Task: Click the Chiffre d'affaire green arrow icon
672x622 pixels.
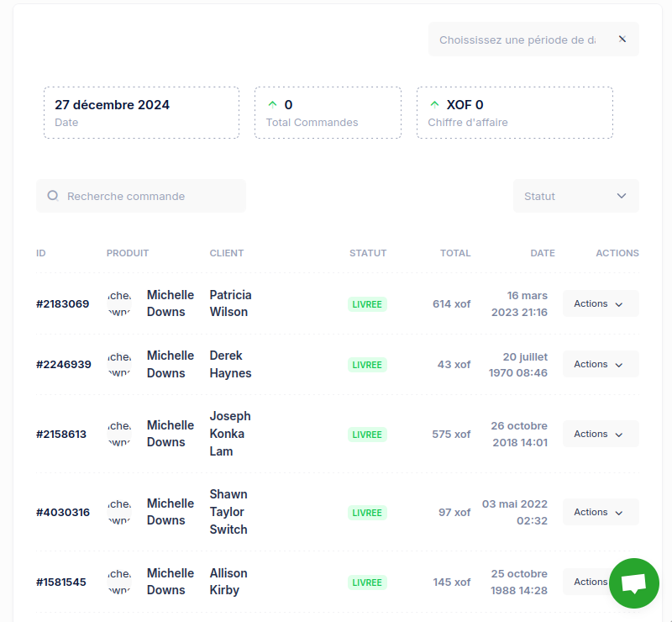Action: (x=434, y=105)
